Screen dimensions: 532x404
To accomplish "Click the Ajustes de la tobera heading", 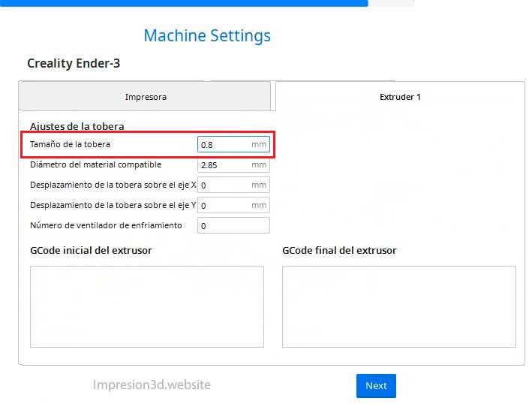I will click(77, 126).
